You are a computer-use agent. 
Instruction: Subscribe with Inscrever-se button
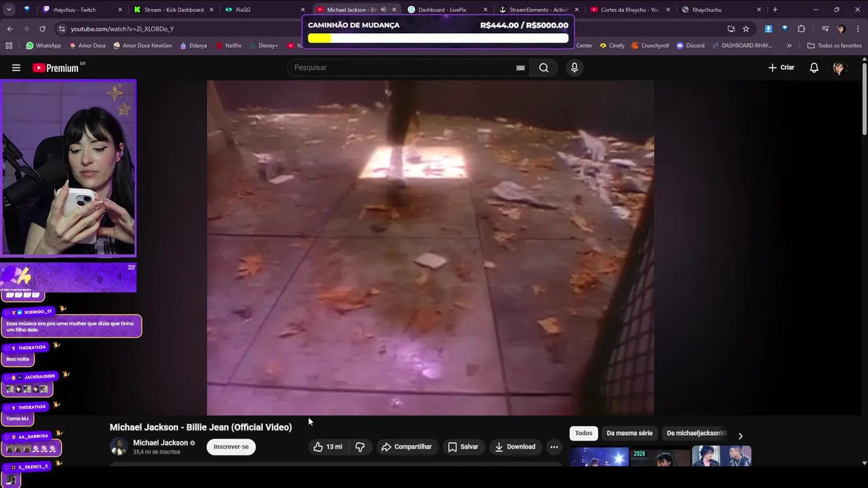pyautogui.click(x=231, y=447)
